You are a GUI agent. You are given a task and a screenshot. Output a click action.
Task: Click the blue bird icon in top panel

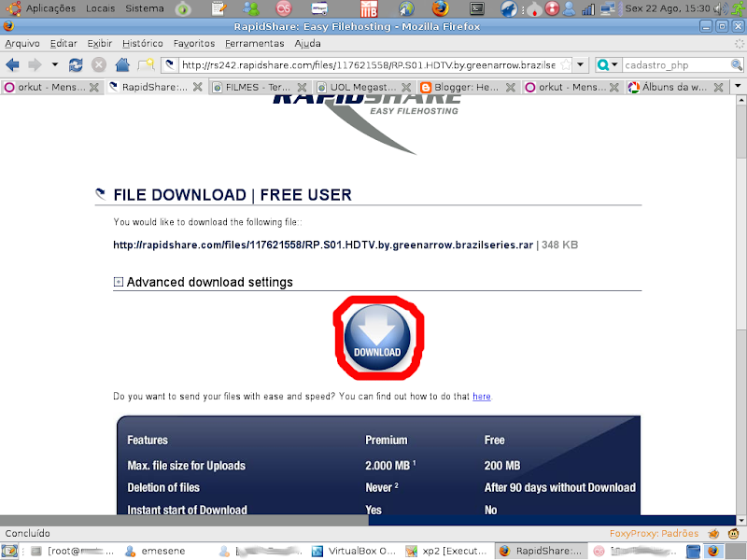[x=509, y=8]
